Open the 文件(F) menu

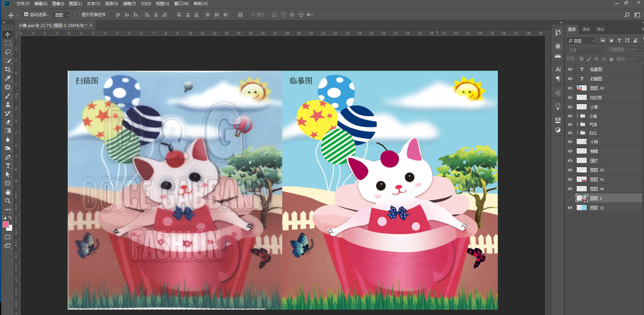tap(23, 4)
